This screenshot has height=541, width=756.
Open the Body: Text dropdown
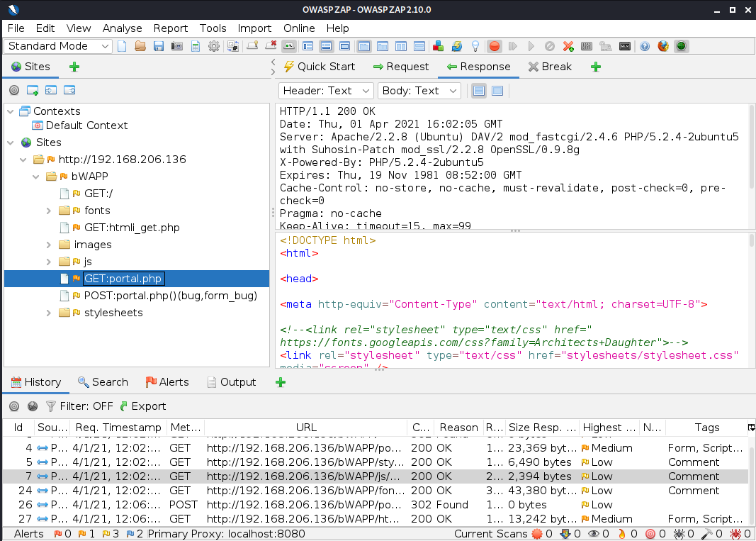click(x=419, y=91)
